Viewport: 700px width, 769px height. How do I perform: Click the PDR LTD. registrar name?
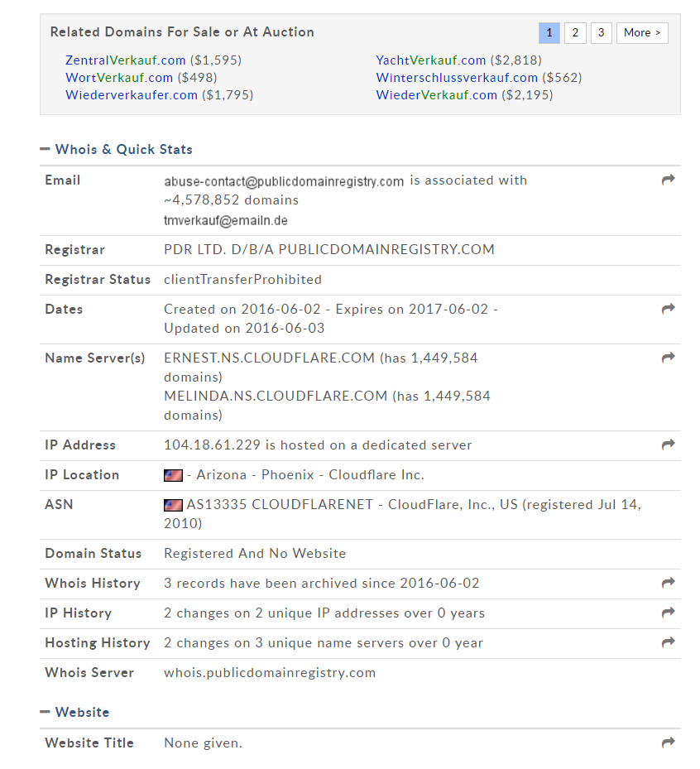point(329,250)
